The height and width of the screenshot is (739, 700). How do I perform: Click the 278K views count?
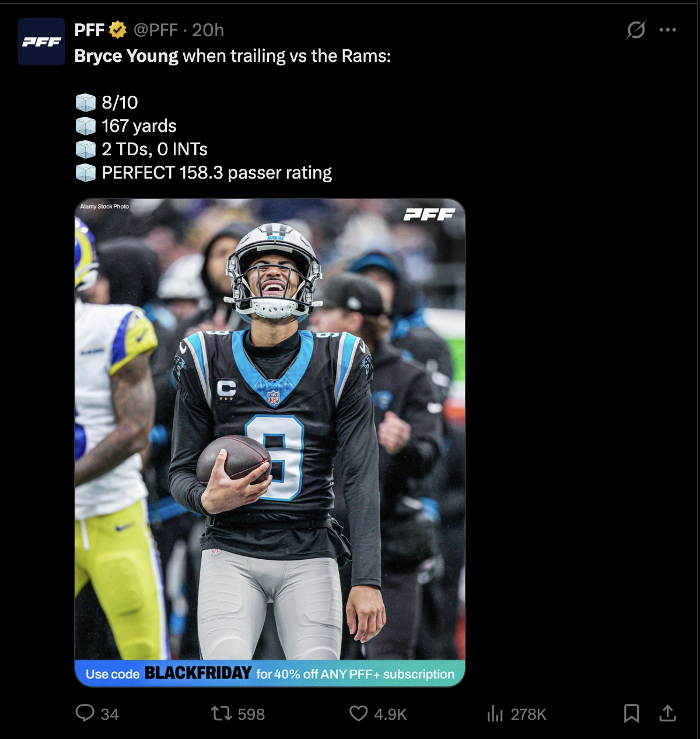(x=528, y=714)
